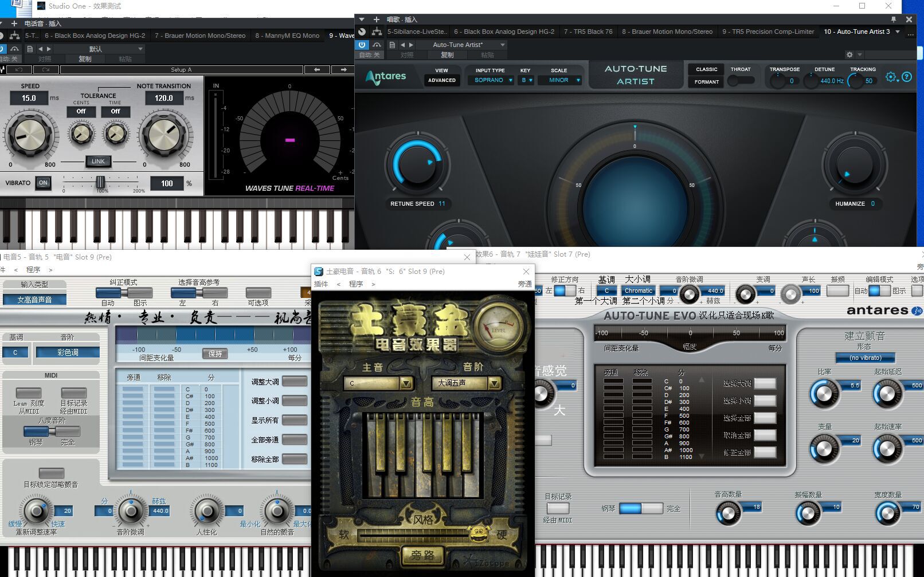Open 主音 C dropdown in 土豪金 plugin
The height and width of the screenshot is (577, 924).
378,383
